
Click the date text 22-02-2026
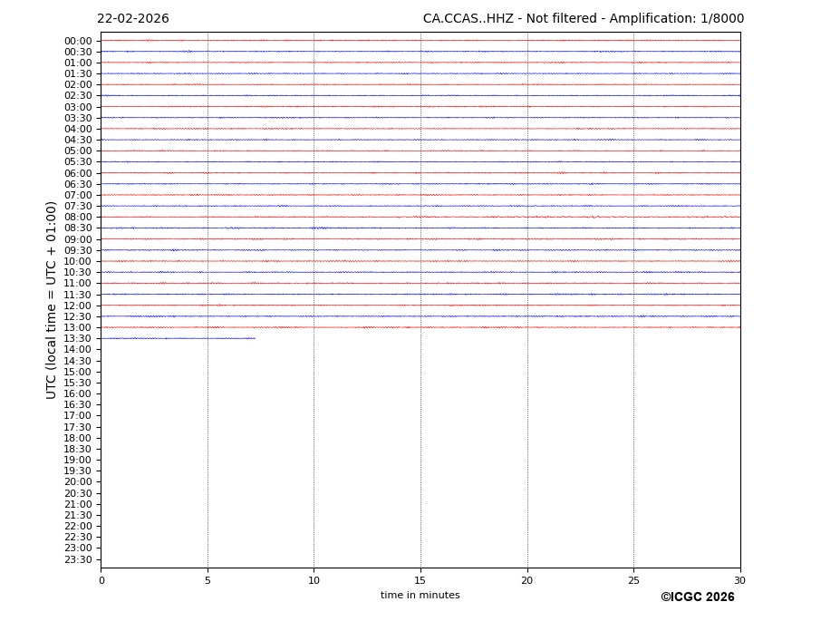pyautogui.click(x=133, y=19)
